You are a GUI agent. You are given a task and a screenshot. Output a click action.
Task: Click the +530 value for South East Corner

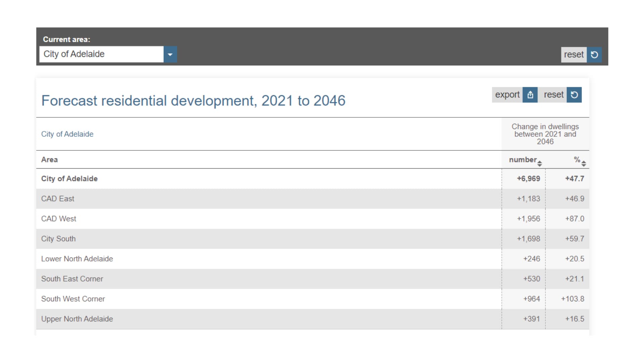[532, 279]
